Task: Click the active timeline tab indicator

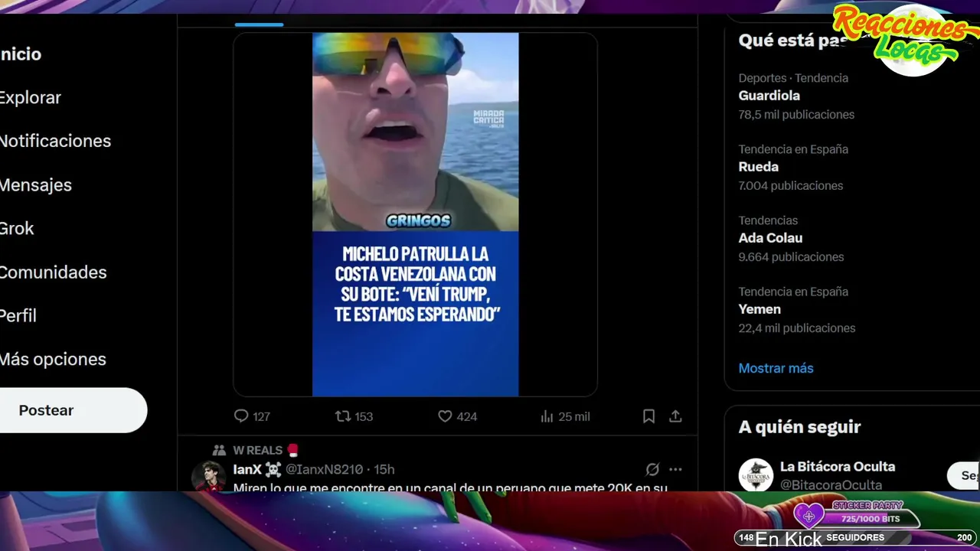Action: 259,24
